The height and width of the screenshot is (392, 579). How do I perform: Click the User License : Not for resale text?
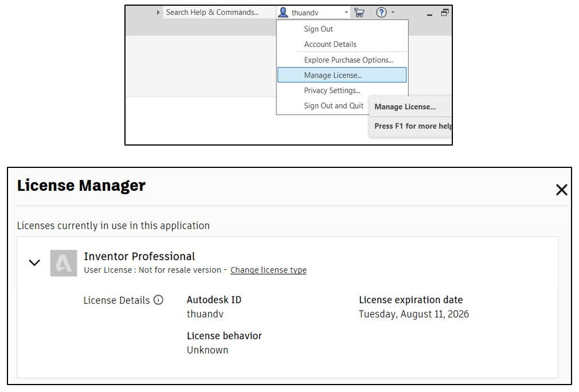tap(152, 270)
